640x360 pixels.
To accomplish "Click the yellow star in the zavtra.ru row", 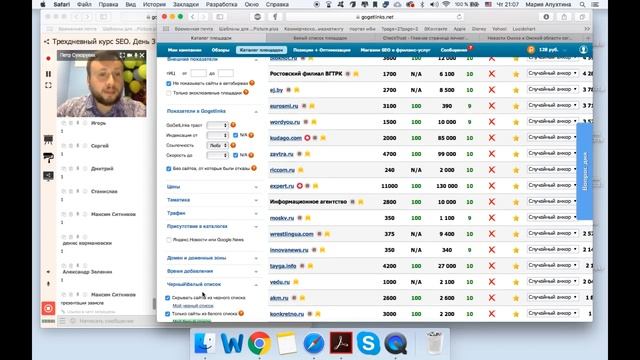I will (x=516, y=154).
